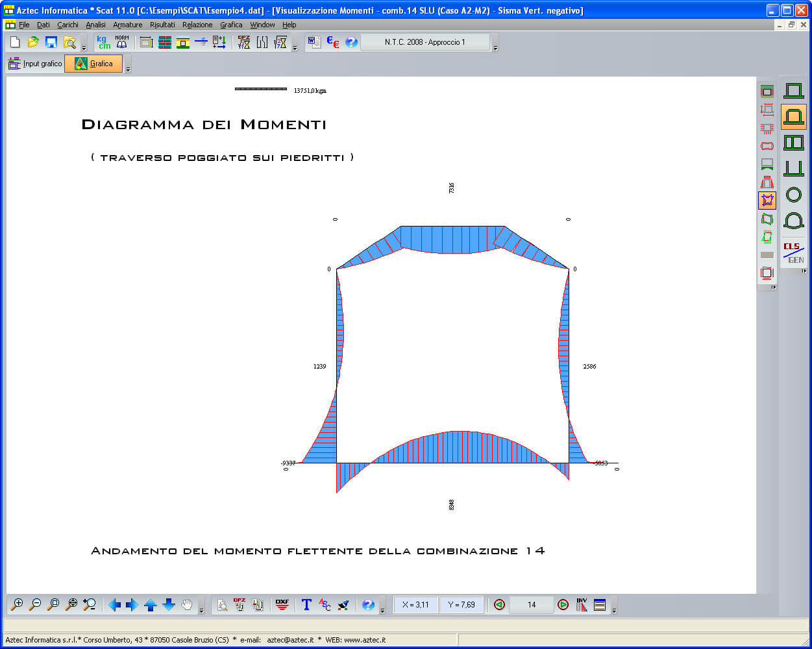Screen dimensions: 812x649
Task: Click the zoom in magnifier icon
Action: coord(17,605)
